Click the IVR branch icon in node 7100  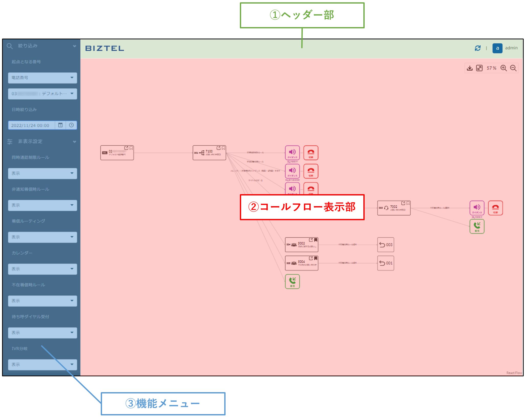coord(202,153)
